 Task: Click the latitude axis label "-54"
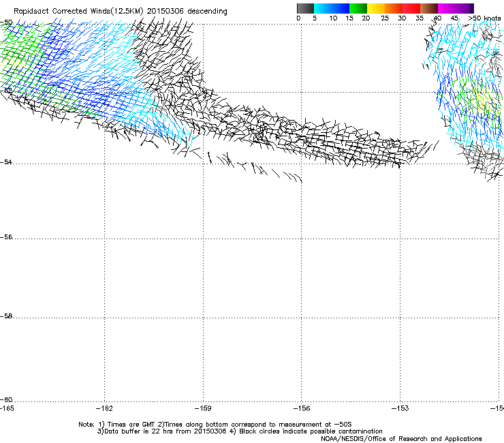(6, 162)
